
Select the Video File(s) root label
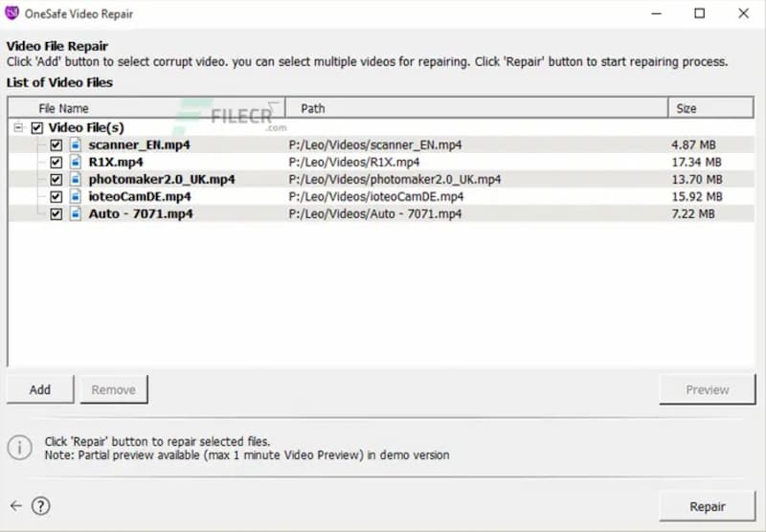click(86, 128)
